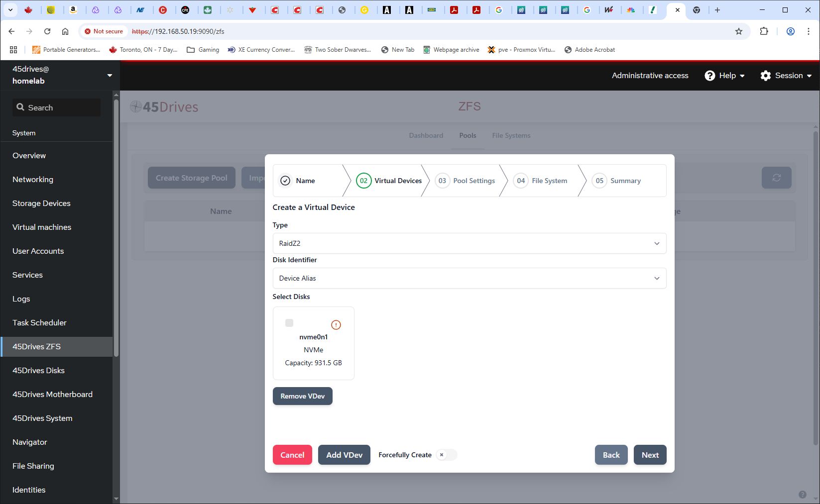Viewport: 820px width, 504px height.
Task: Click the Add VDev button
Action: 344,455
